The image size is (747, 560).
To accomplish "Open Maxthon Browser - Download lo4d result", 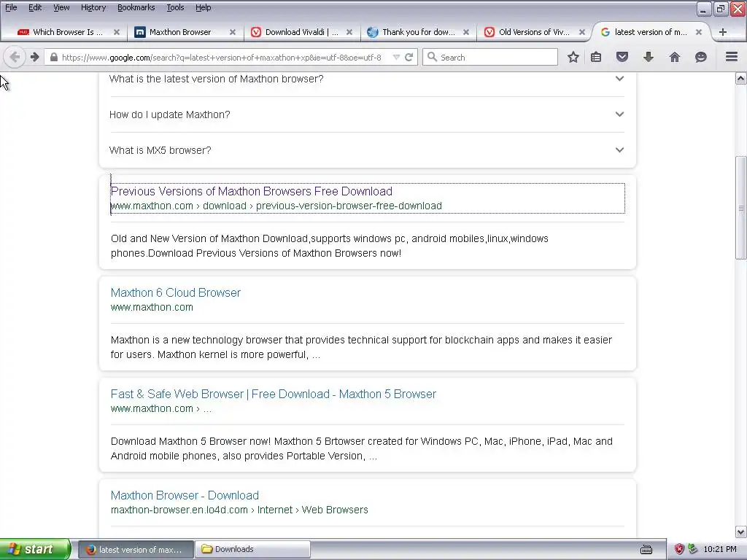I will [x=185, y=496].
